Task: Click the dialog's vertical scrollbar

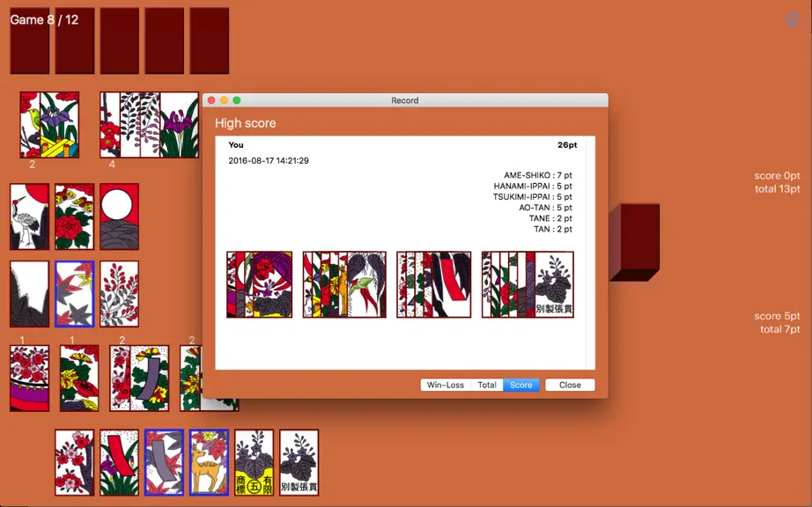Action: (x=590, y=253)
